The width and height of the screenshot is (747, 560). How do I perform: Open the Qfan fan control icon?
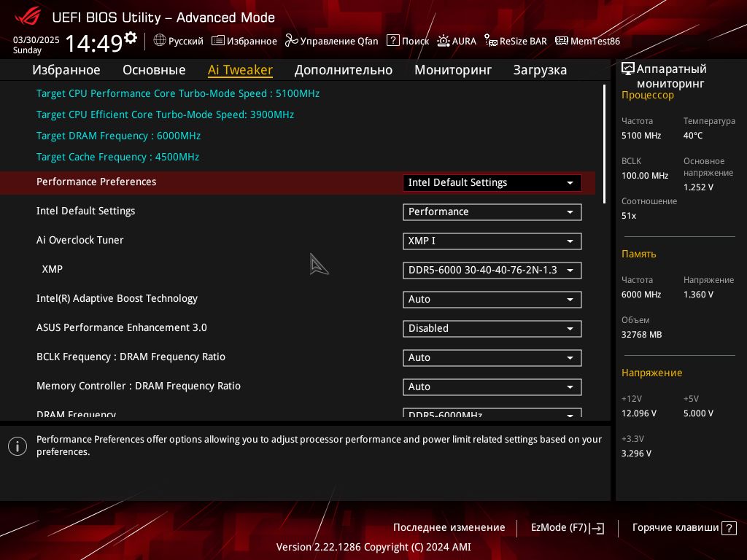(291, 41)
